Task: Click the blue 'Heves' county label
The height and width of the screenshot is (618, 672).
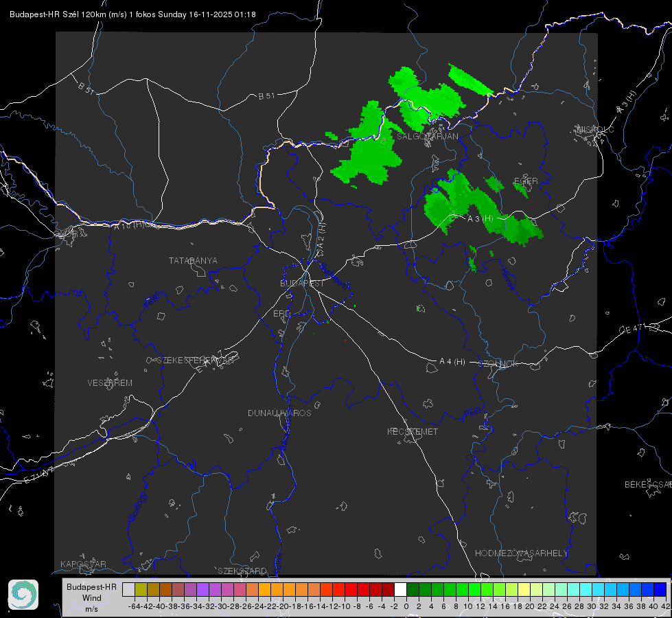Action: click(507, 279)
